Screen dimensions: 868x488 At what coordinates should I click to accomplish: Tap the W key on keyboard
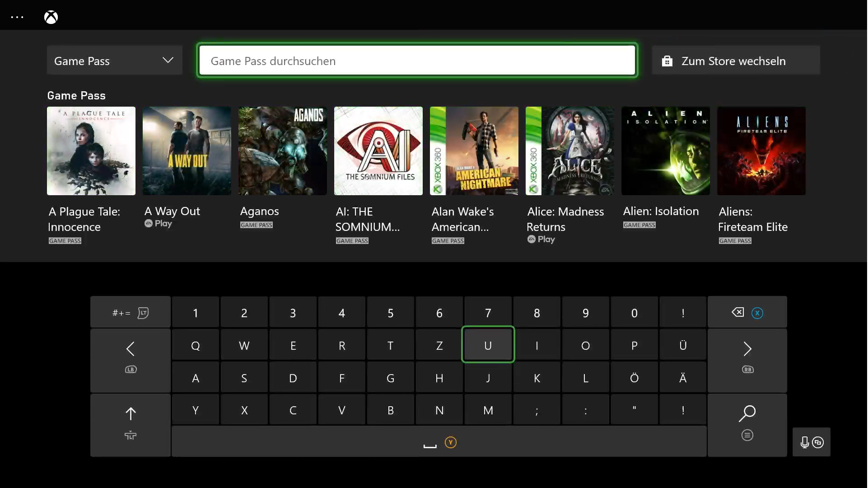(244, 345)
